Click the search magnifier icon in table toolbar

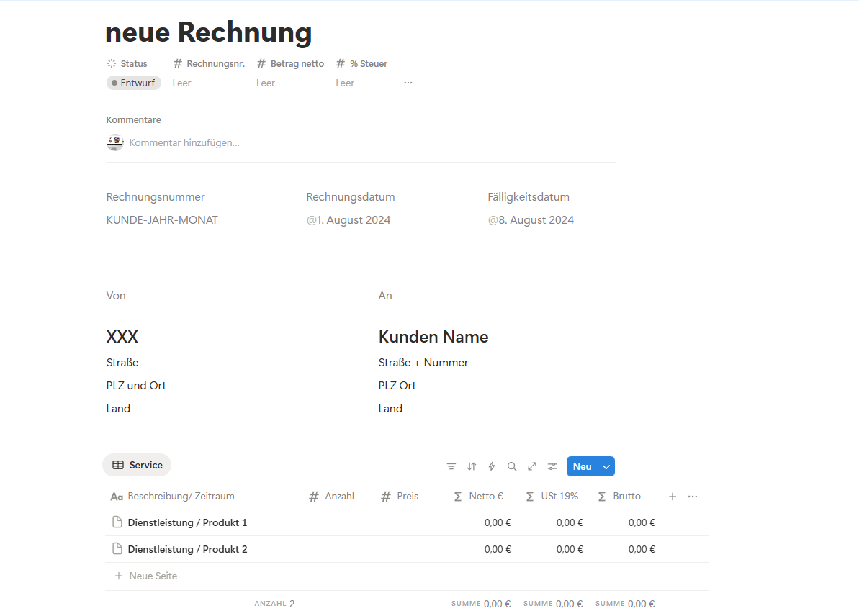click(x=512, y=466)
